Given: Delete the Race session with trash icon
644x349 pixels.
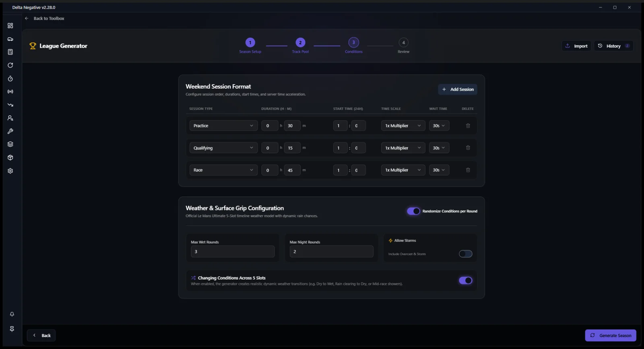Looking at the screenshot, I should (468, 170).
